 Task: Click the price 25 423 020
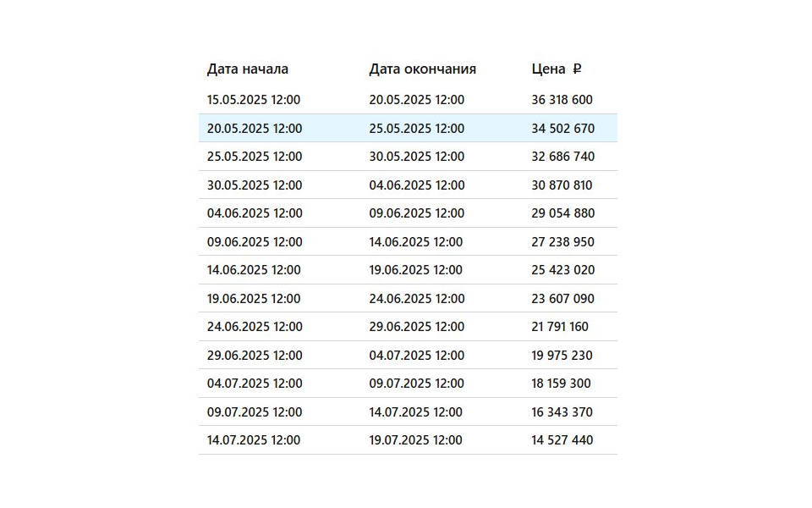pos(563,270)
